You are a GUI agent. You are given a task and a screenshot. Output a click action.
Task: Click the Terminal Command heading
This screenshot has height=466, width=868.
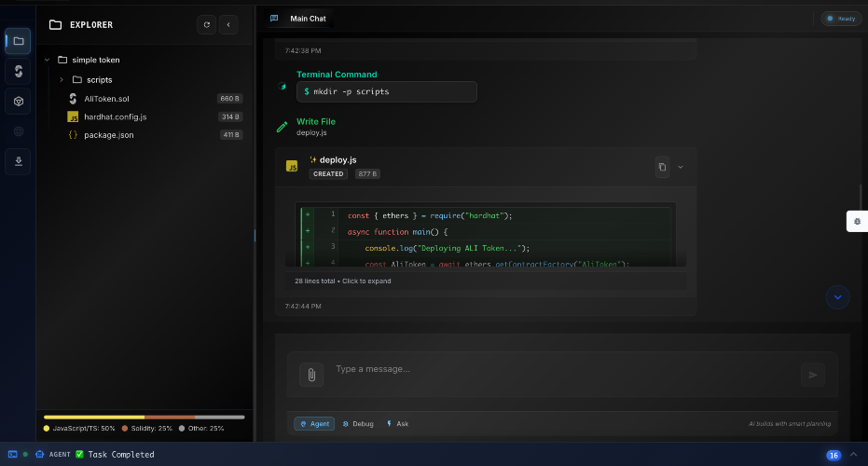[x=337, y=75]
